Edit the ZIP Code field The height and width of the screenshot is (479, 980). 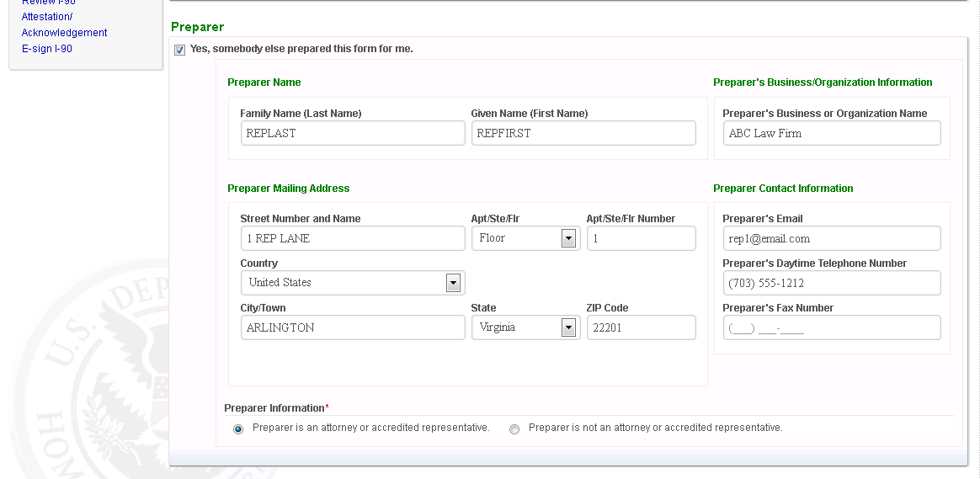[x=641, y=327]
